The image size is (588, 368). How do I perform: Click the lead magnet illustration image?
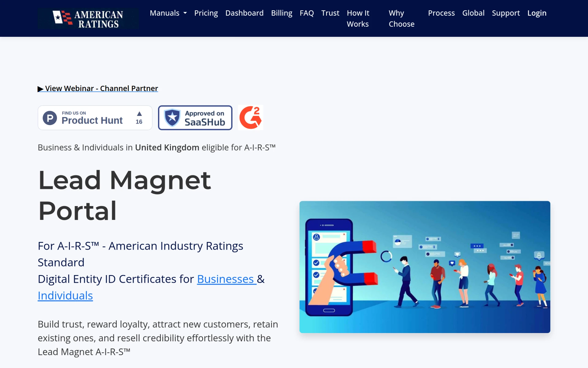[x=425, y=267]
